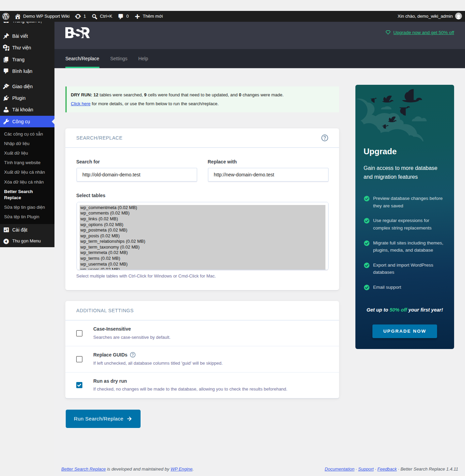This screenshot has height=476, width=465.
Task: Open the Documentation footer link
Action: (339, 469)
